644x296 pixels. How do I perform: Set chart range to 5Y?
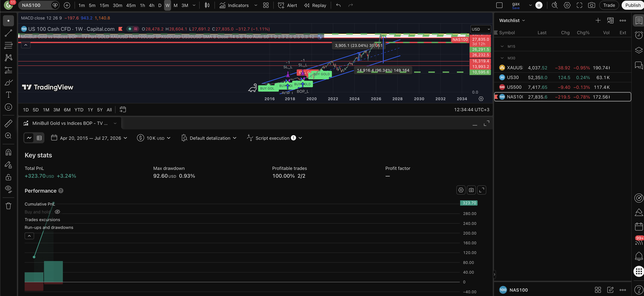click(100, 110)
